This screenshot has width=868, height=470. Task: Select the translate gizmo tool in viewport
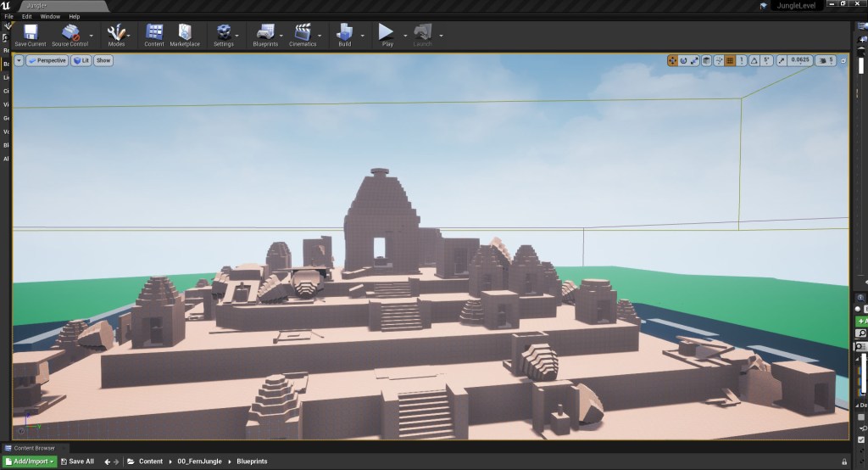672,60
